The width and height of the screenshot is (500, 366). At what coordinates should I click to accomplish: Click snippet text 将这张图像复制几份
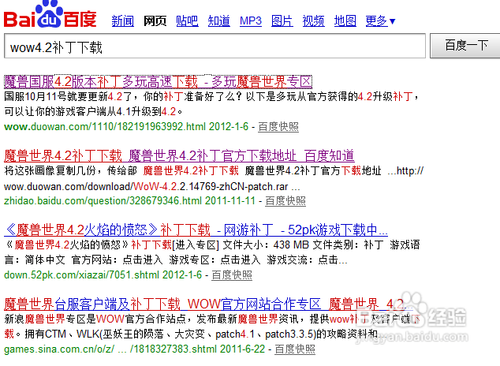click(51, 171)
